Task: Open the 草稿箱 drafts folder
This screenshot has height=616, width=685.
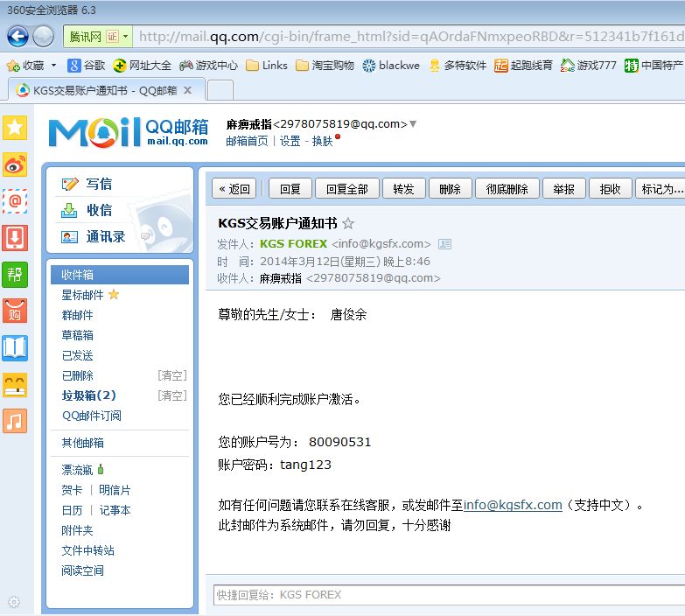Action: tap(77, 335)
